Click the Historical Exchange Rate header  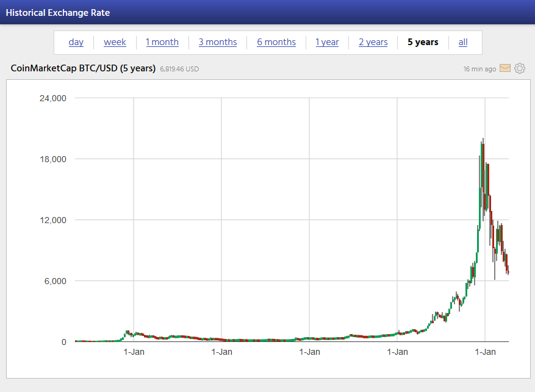[58, 12]
